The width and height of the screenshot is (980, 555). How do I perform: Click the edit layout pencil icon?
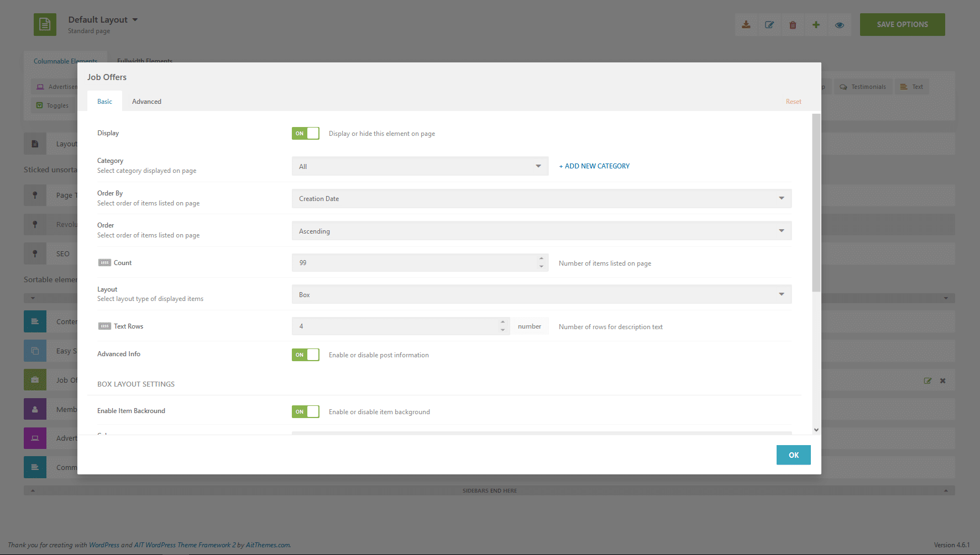click(769, 25)
